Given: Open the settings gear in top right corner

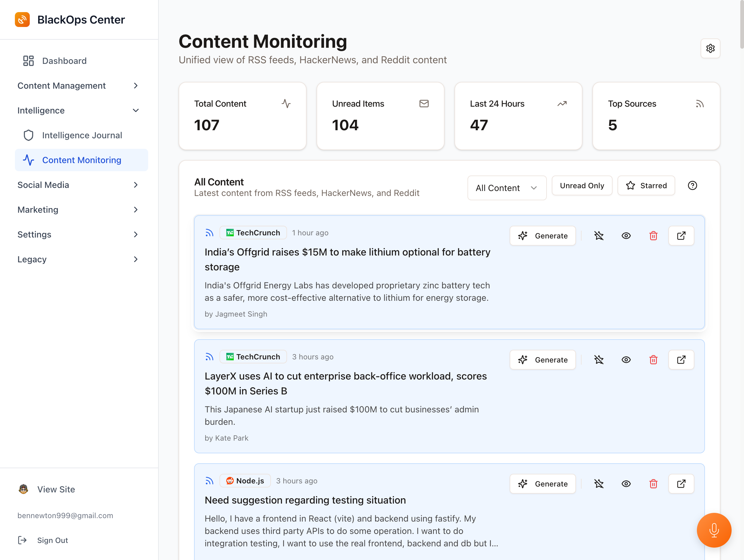Looking at the screenshot, I should pos(711,48).
